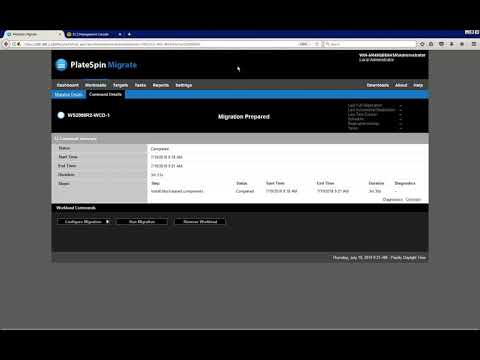Open the Settings menu item
Screen dimensions: 480x360
(x=184, y=85)
